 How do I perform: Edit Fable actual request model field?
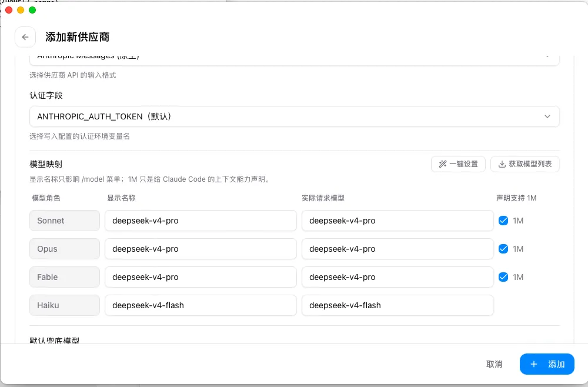point(397,277)
